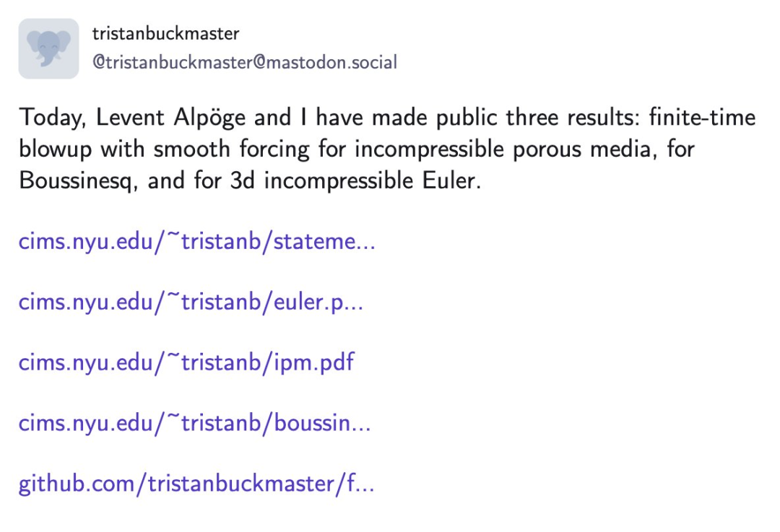The image size is (780, 532).
Task: Click the phrase '3d incompressible Euler'
Action: pos(355,181)
